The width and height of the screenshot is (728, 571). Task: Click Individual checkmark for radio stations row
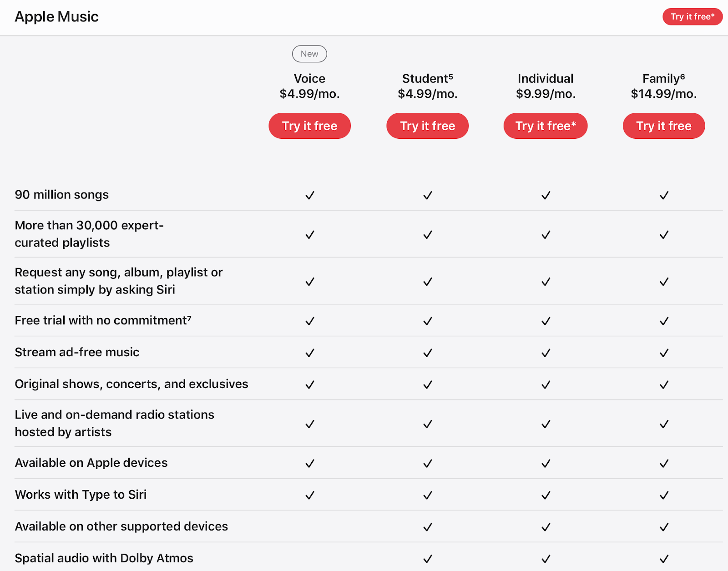tap(546, 424)
